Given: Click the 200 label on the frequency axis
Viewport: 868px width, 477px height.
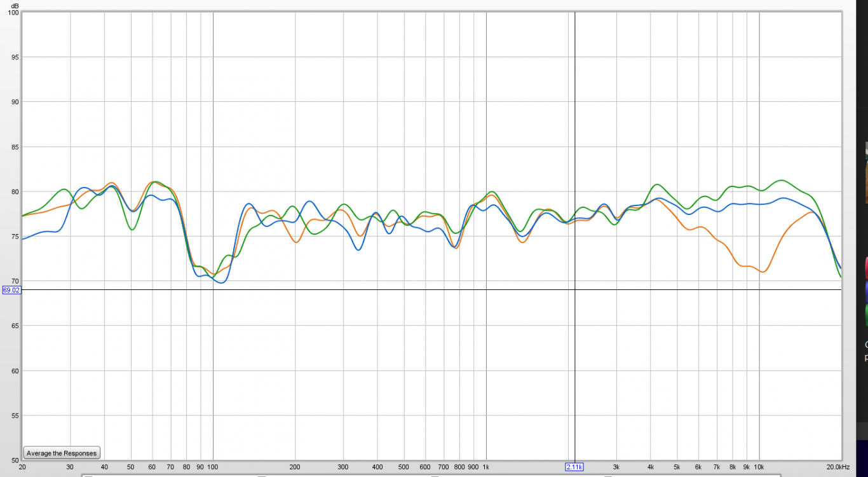Looking at the screenshot, I should click(x=295, y=467).
